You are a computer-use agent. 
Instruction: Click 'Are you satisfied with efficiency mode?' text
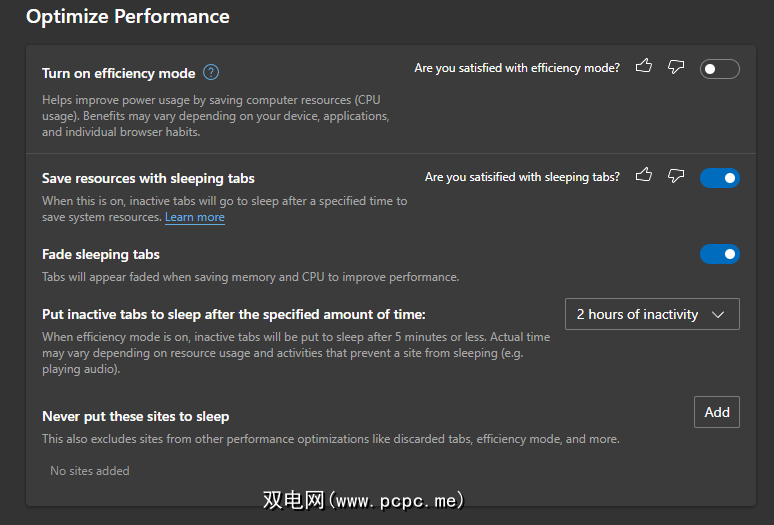click(x=517, y=68)
